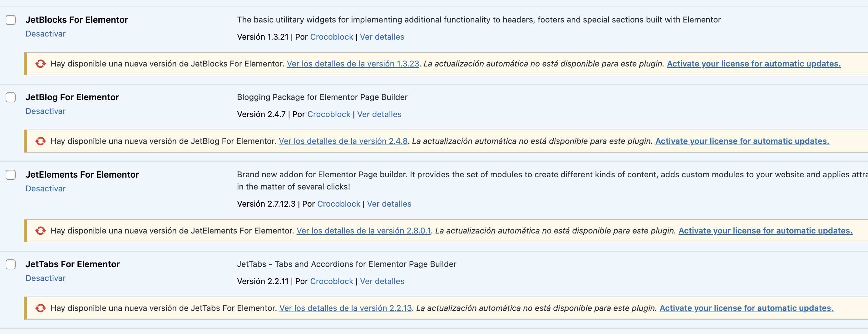
Task: Deactivate JetBlocks For Elementor plugin
Action: (46, 34)
